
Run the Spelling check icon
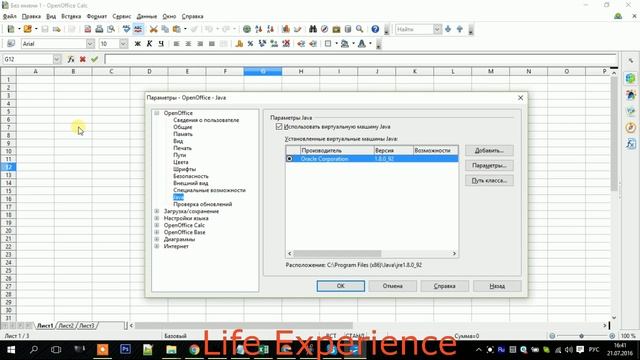tap(127, 29)
